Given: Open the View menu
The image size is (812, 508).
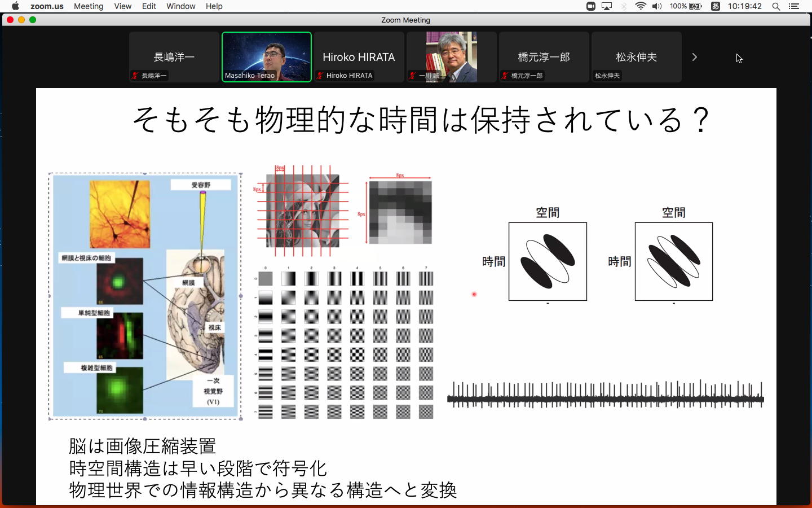Looking at the screenshot, I should (122, 6).
